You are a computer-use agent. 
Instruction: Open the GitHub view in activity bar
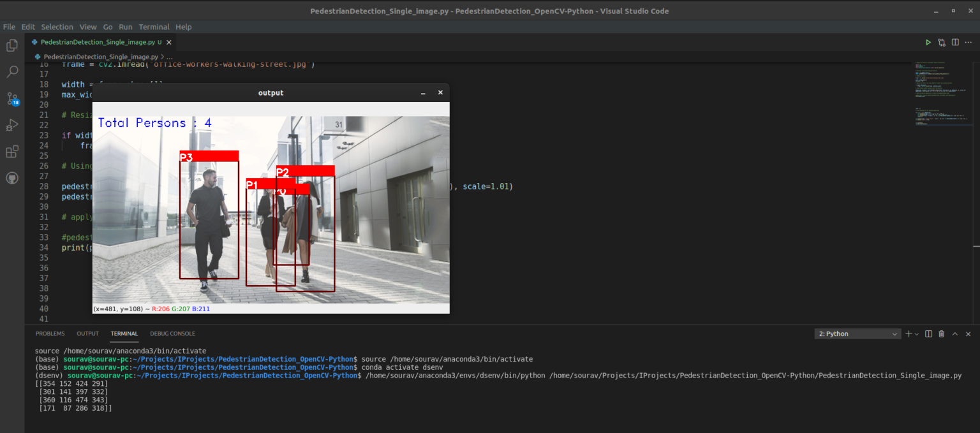coord(11,178)
